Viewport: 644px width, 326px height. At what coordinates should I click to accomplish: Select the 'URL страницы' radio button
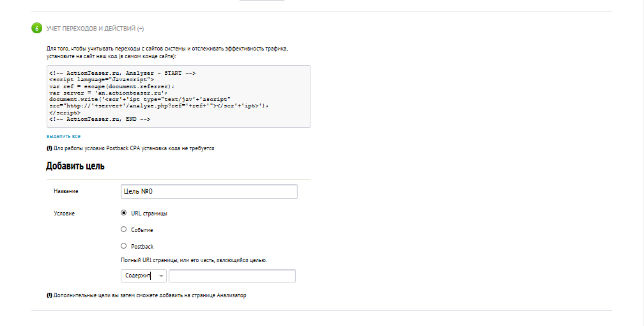(123, 213)
